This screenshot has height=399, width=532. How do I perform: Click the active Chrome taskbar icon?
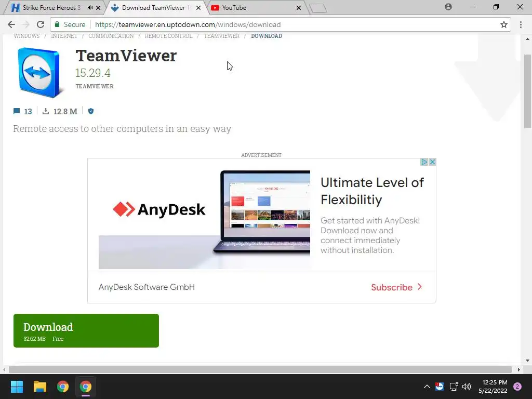(x=86, y=387)
